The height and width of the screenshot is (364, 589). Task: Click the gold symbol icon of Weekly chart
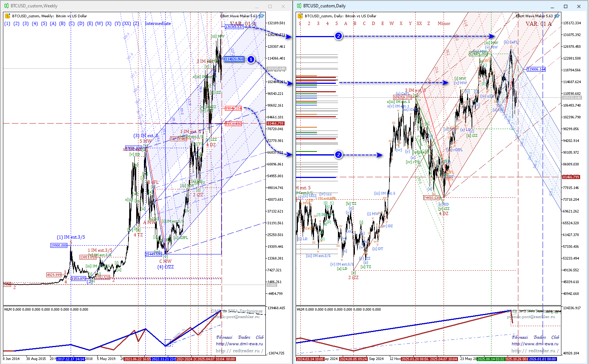7,16
